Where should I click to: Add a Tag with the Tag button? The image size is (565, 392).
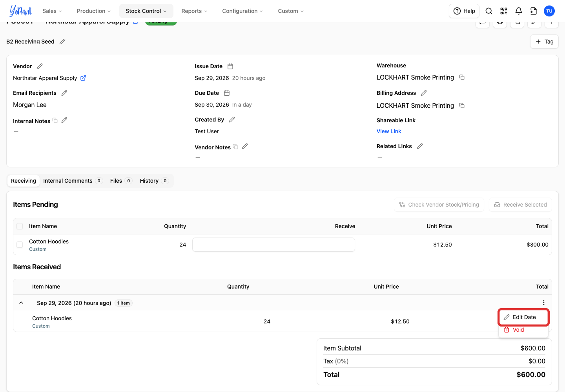point(544,42)
